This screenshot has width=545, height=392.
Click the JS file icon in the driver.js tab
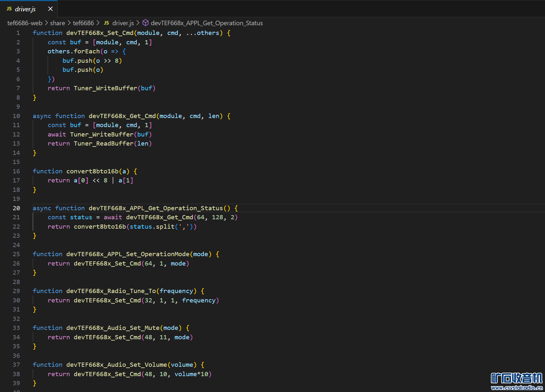point(9,9)
